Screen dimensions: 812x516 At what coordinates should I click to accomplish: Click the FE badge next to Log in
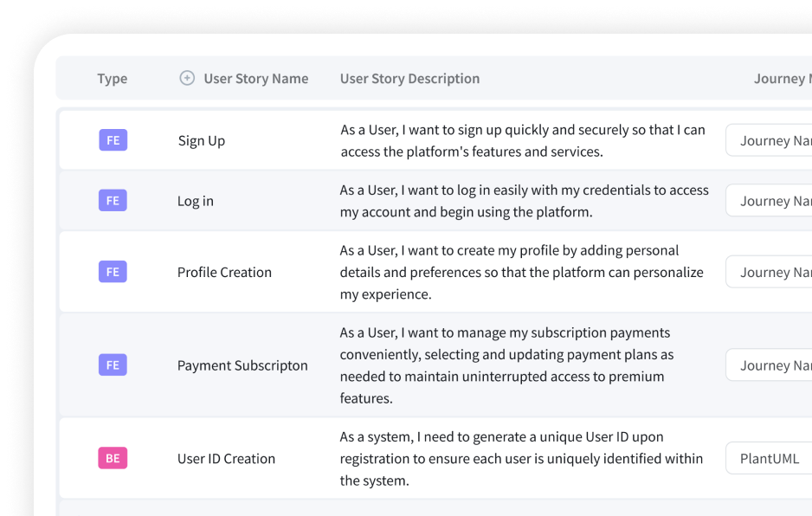tap(113, 200)
